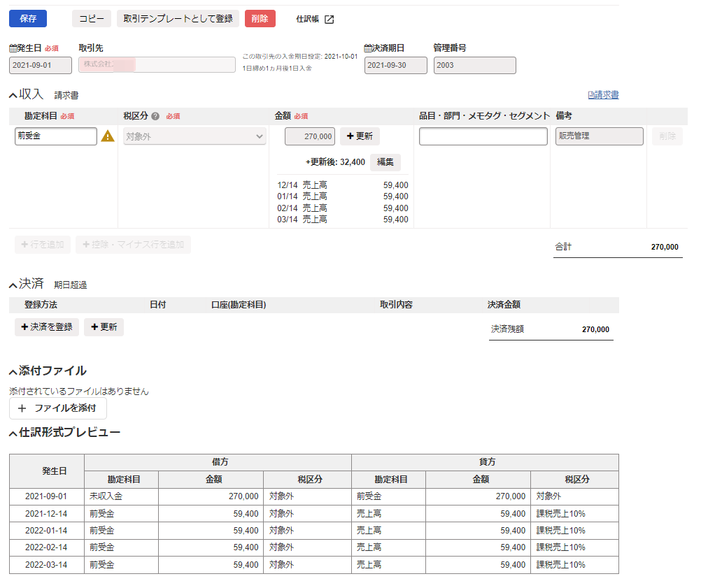Open the 税区分 dropdown 対象外

tap(194, 136)
